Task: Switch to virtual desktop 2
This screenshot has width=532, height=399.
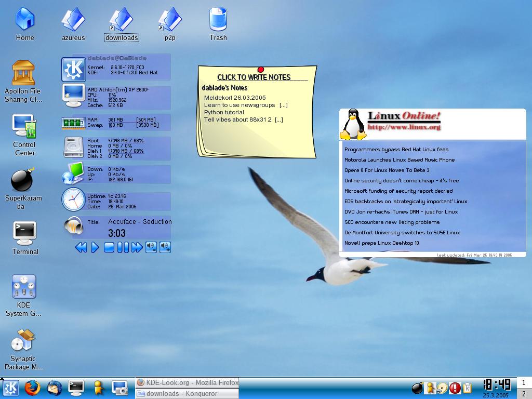Action: click(x=524, y=394)
